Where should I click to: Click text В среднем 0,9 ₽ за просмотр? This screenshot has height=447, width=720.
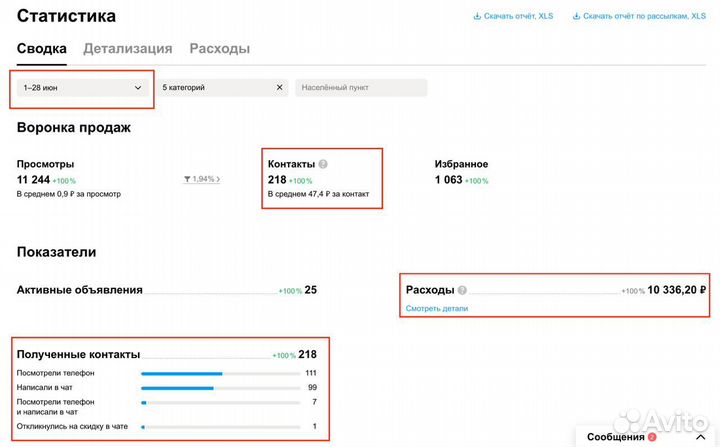(x=69, y=194)
